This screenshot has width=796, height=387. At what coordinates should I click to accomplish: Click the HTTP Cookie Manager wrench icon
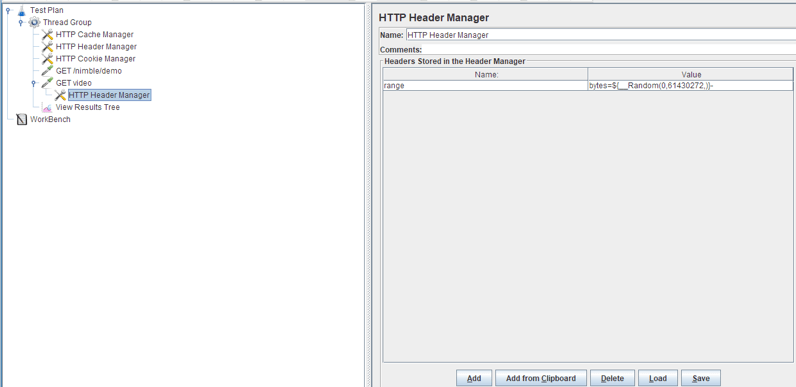pos(47,59)
